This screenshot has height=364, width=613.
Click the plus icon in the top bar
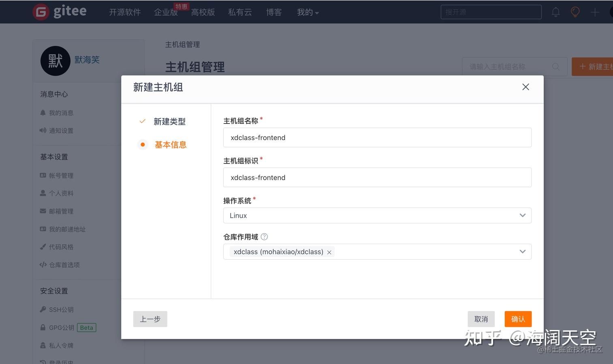(x=595, y=12)
